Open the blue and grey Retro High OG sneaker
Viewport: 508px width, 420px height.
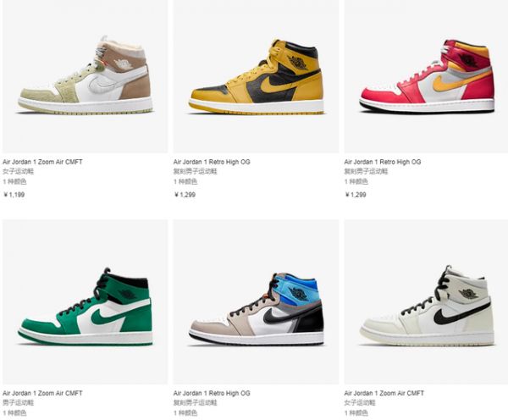pos(256,301)
